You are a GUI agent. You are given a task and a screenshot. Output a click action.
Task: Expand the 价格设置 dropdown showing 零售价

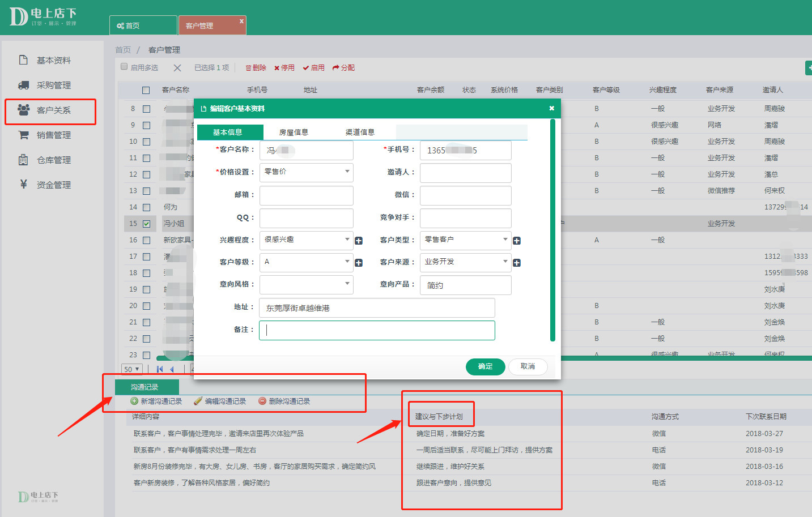tap(307, 172)
